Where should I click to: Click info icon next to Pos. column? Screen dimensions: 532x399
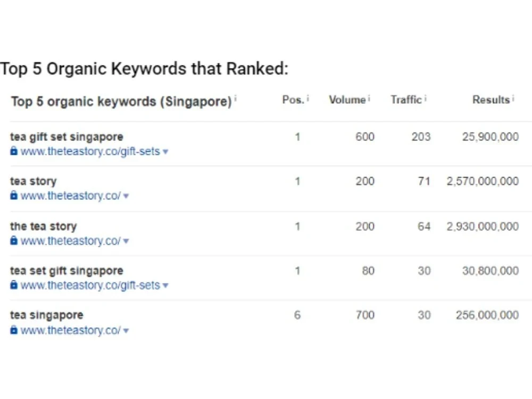[x=307, y=98]
